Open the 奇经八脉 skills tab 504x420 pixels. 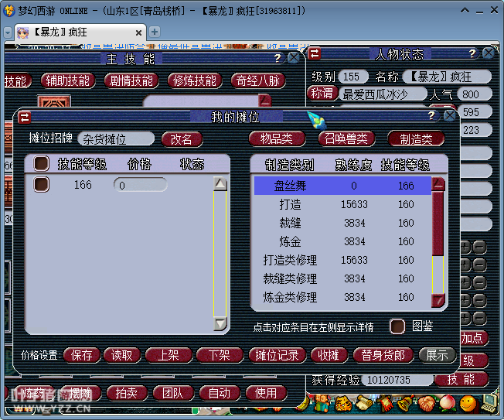pyautogui.click(x=258, y=80)
